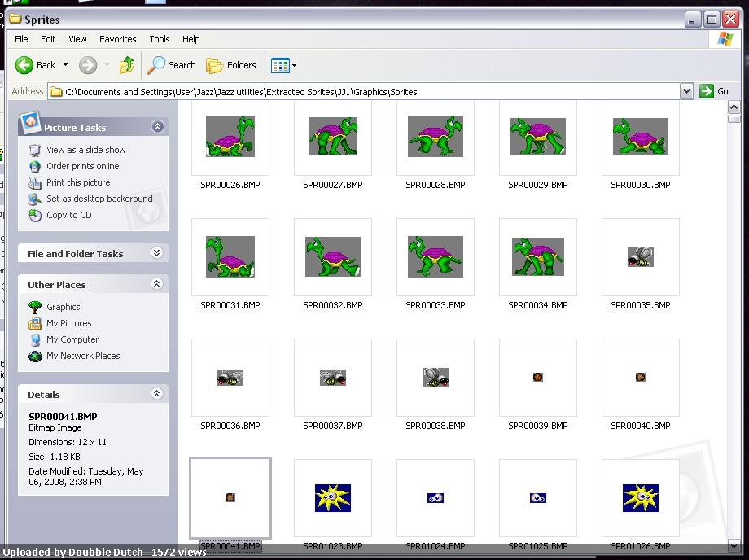This screenshot has height=560, width=749.
Task: Expand the File and Folder Tasks panel
Action: [x=157, y=254]
